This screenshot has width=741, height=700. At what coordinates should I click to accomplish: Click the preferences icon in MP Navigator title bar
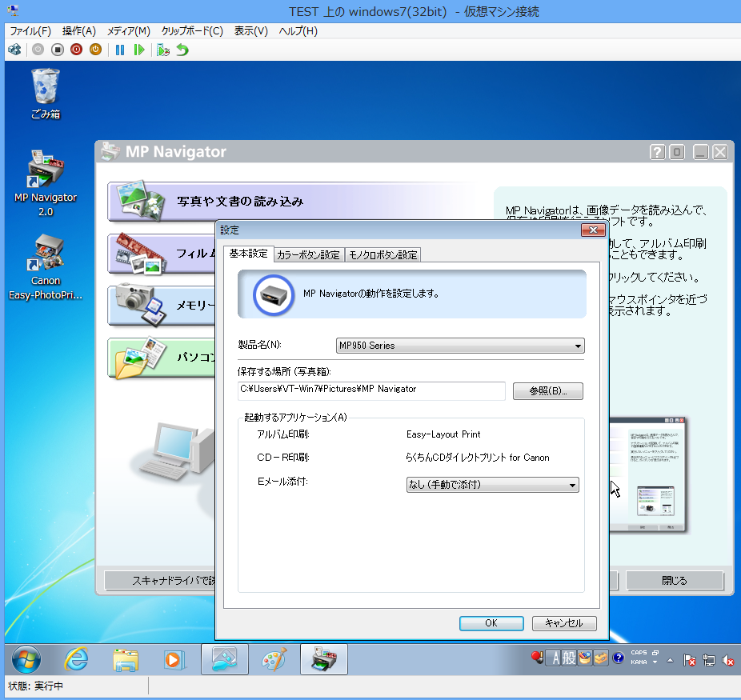pyautogui.click(x=677, y=152)
